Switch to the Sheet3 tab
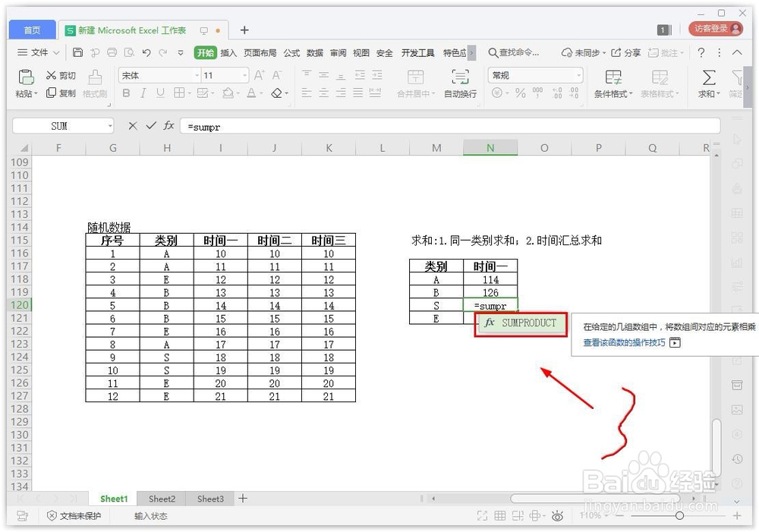Viewport: 759px width, 532px height. coord(210,499)
